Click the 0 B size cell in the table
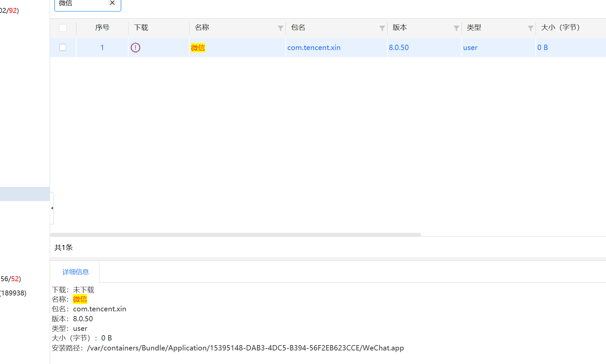The image size is (606, 364). click(542, 48)
